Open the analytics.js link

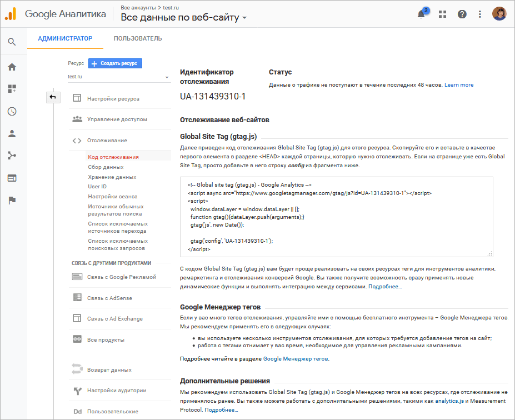pos(449,401)
